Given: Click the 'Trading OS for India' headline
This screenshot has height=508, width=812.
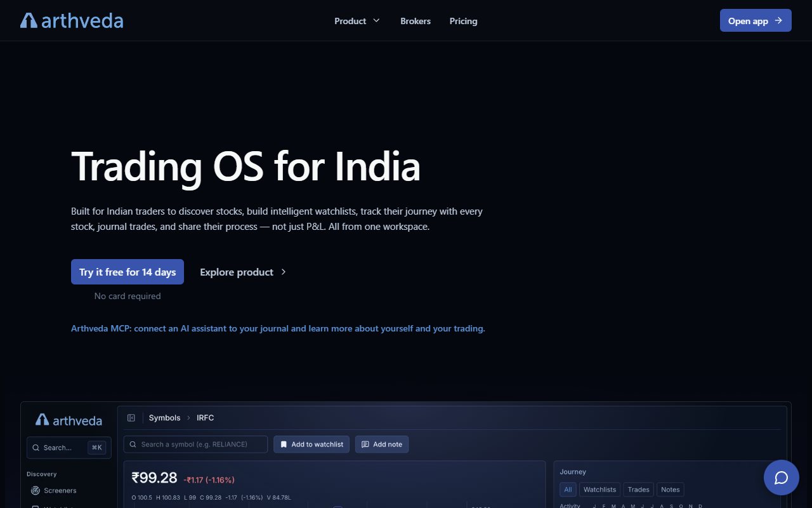Looking at the screenshot, I should coord(246,167).
